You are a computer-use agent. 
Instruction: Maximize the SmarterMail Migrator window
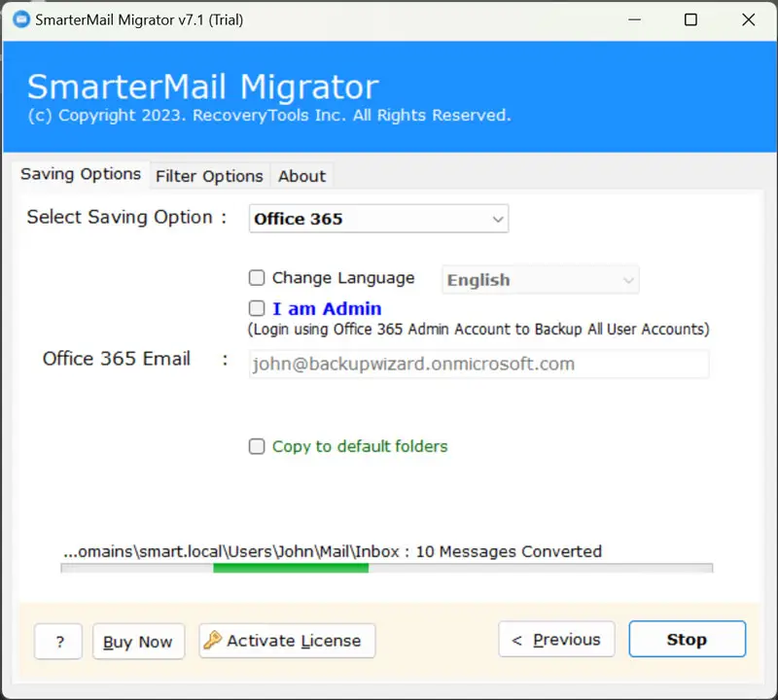690,19
